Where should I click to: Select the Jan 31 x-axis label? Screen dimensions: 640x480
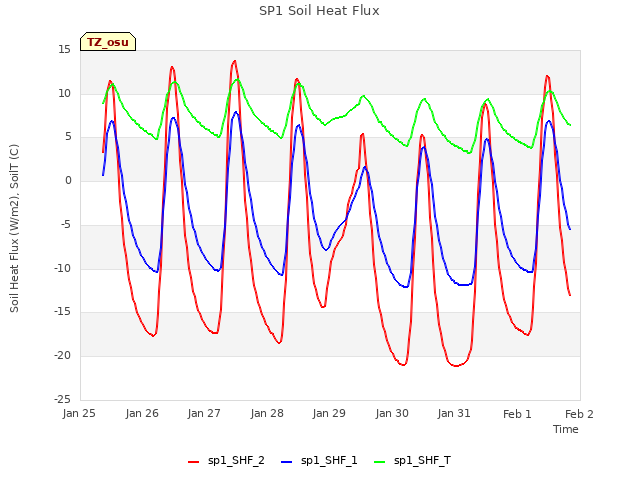coord(454,413)
